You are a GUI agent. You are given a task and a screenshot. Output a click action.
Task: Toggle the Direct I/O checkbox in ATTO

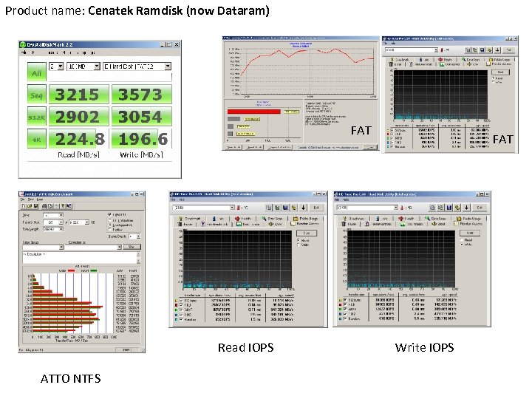(109, 214)
